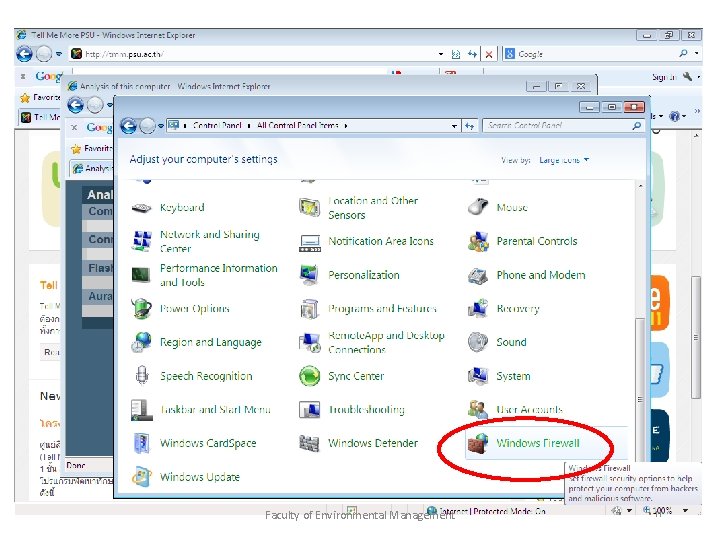Click the Tell Me More page vertical scrollbar
720x540 pixels.
coord(696,338)
